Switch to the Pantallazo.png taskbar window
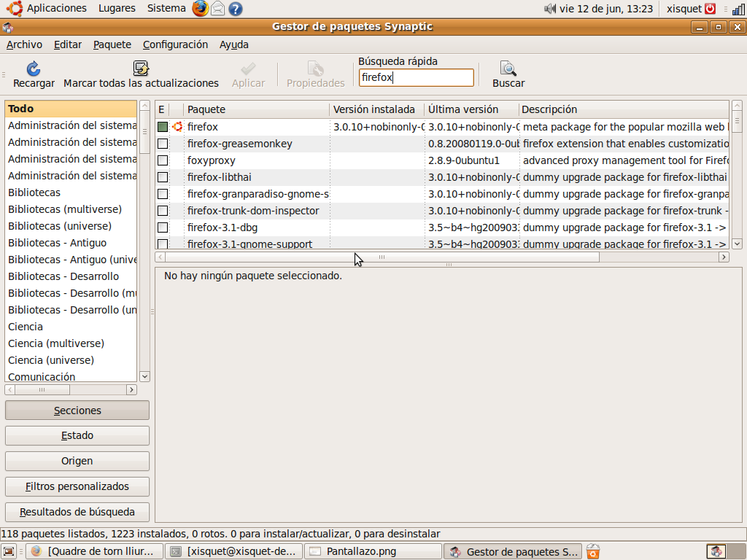The width and height of the screenshot is (747, 560). (373, 551)
